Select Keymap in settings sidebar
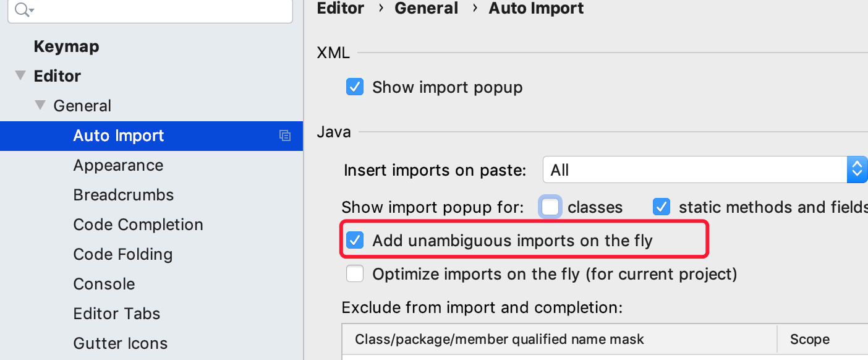The width and height of the screenshot is (868, 360). coord(66,46)
